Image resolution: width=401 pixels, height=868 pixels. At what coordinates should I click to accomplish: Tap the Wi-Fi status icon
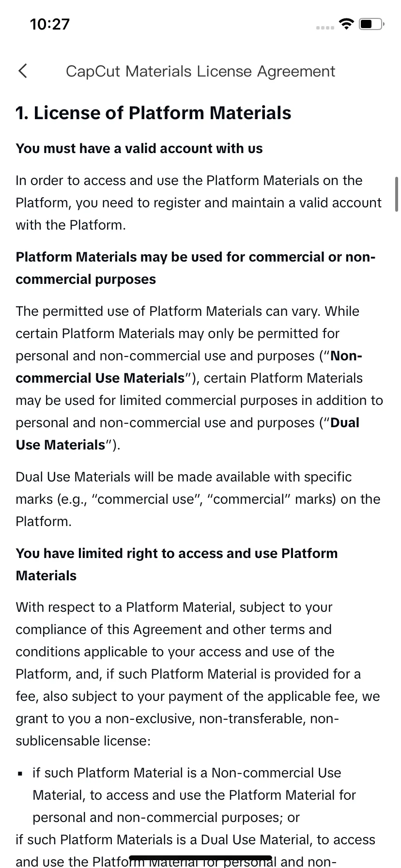(x=346, y=24)
